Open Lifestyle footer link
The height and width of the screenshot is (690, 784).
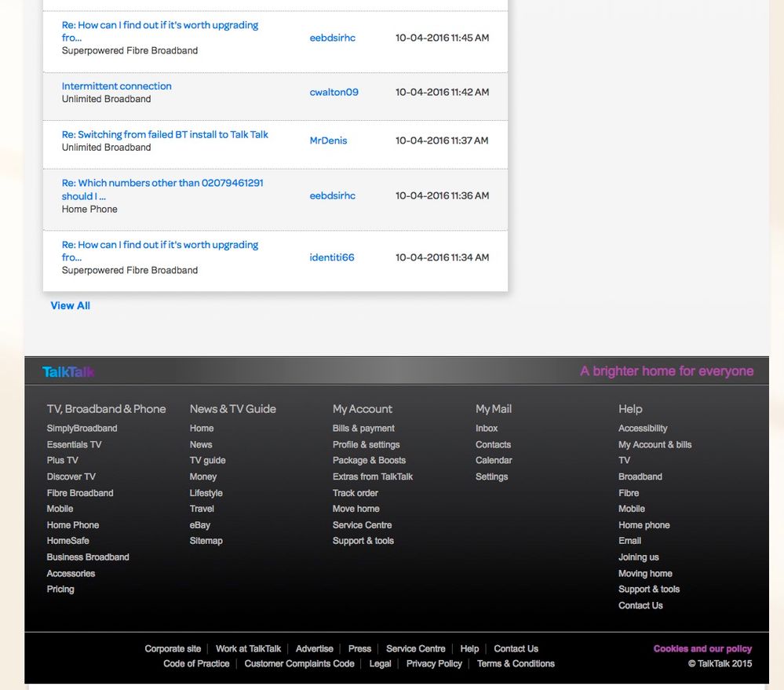pos(206,493)
